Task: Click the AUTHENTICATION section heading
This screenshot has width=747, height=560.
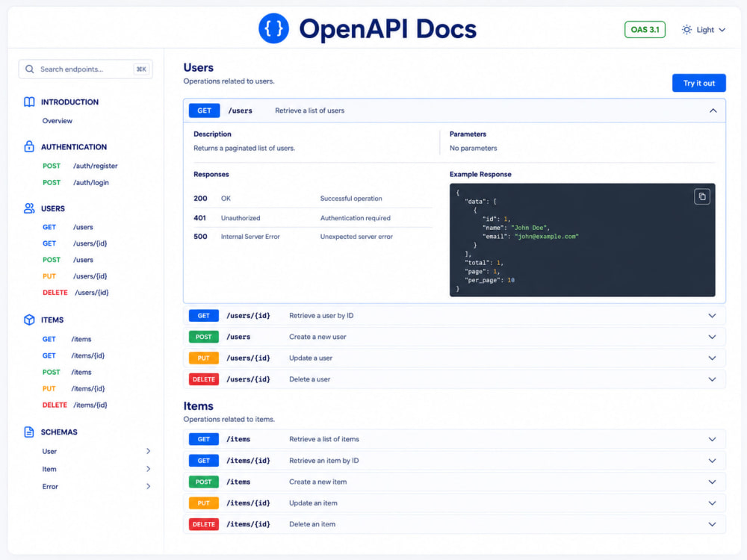Action: pos(74,147)
